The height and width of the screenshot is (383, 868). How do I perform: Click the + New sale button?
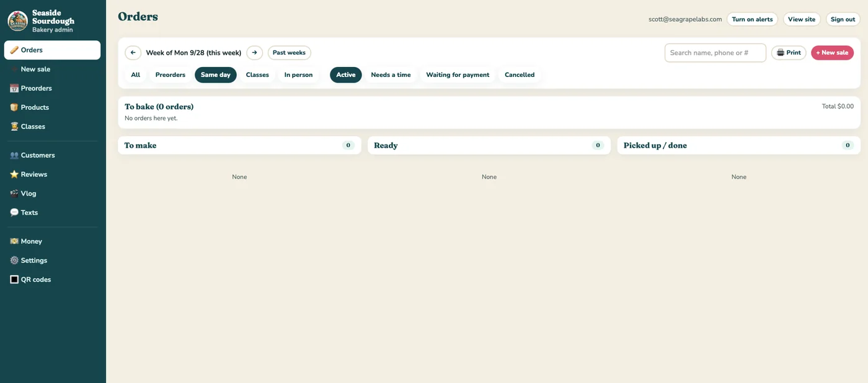click(832, 53)
